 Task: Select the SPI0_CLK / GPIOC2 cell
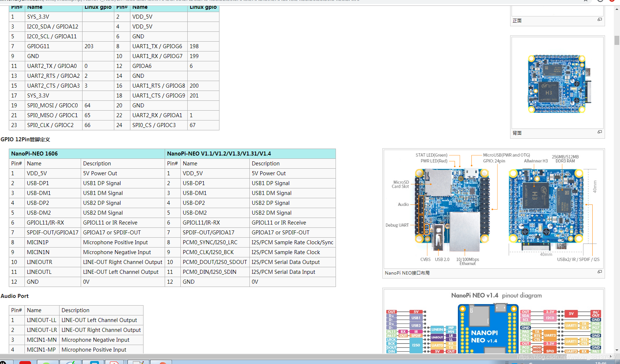coord(53,125)
